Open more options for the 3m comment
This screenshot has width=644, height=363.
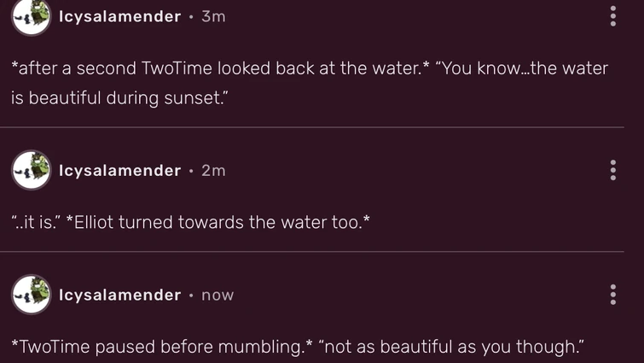(613, 17)
